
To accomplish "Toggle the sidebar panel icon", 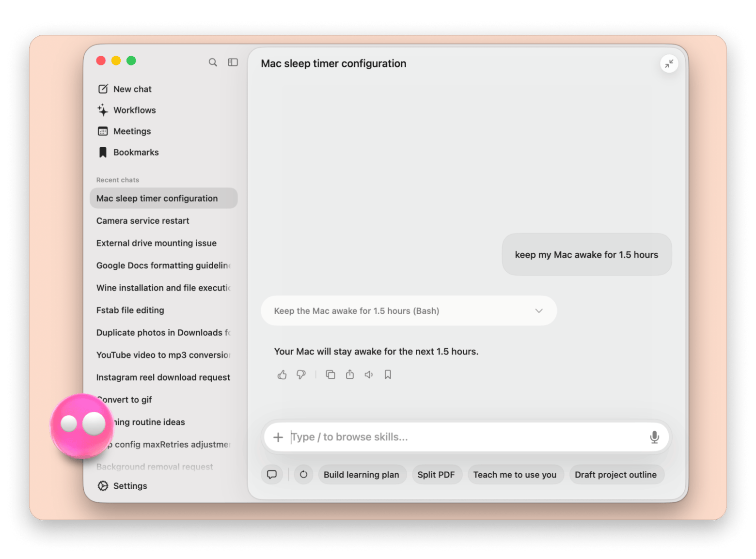I will pos(233,62).
